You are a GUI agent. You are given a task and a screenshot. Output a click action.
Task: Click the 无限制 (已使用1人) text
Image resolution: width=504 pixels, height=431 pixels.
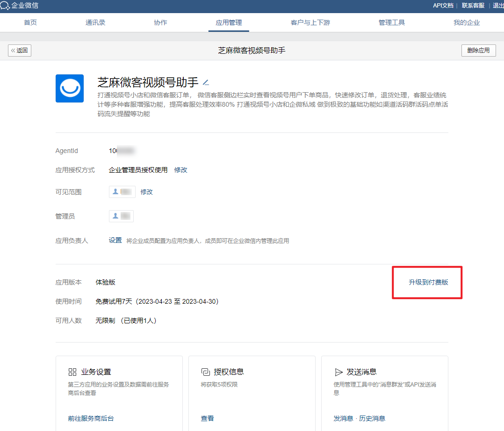coord(126,321)
